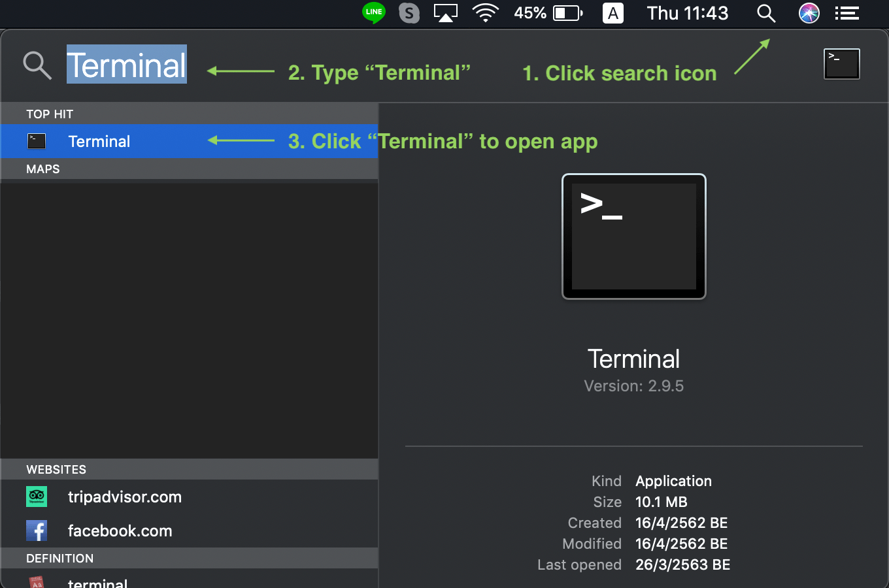
Task: Click the Facebook logo icon
Action: click(37, 531)
